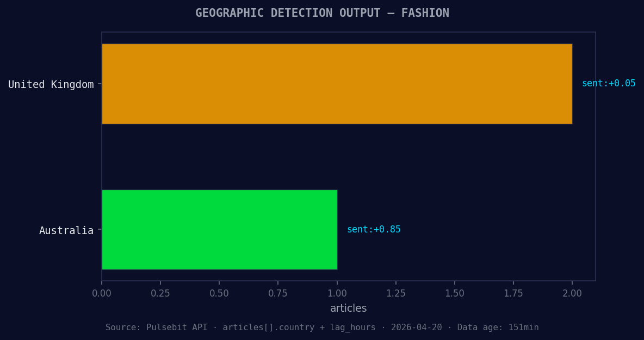Click the 1.50 tick label
The height and width of the screenshot is (340, 644).
(x=455, y=293)
